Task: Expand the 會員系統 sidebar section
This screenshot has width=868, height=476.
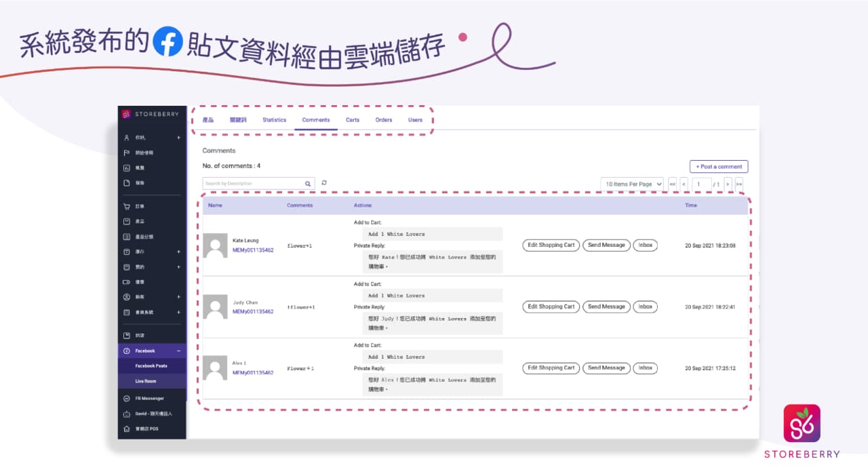Action: click(178, 313)
